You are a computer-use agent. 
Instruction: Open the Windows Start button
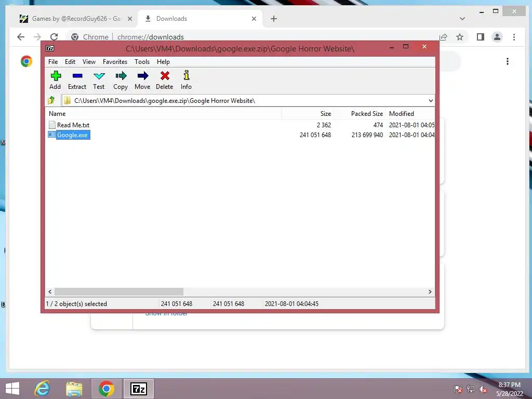(12, 389)
